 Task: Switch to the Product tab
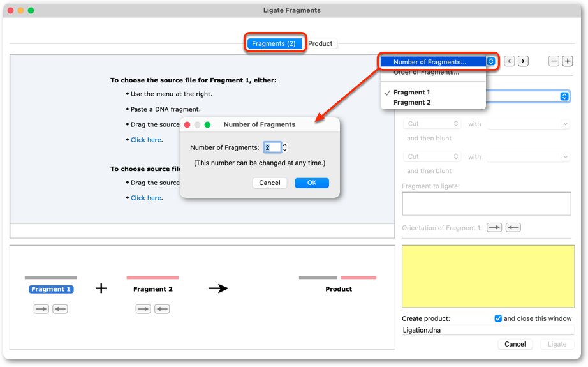(x=320, y=43)
